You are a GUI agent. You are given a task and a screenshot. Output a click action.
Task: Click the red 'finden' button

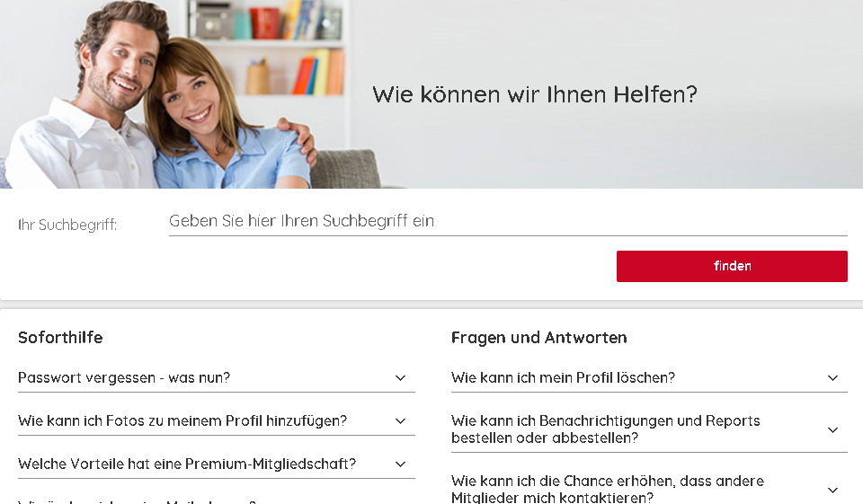click(x=732, y=266)
